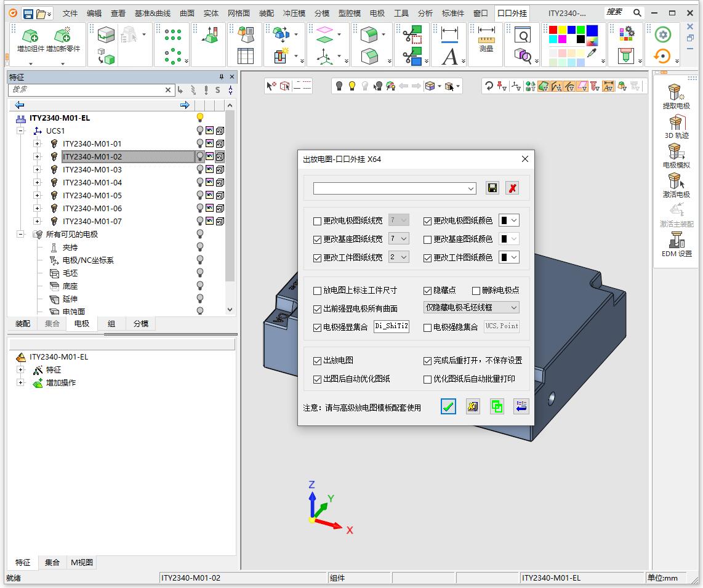Launch the 电极模拟 tool
This screenshot has width=703, height=588.
pyautogui.click(x=676, y=155)
